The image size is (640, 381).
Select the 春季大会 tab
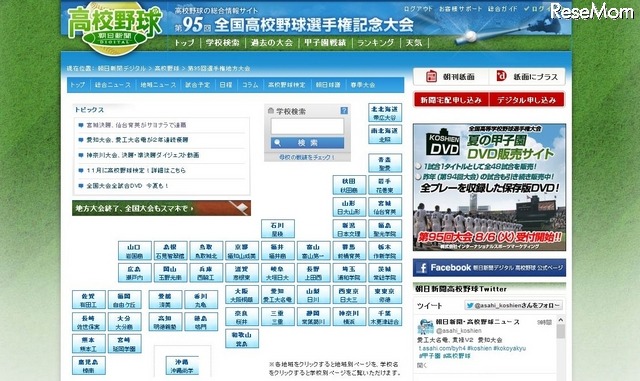click(362, 85)
